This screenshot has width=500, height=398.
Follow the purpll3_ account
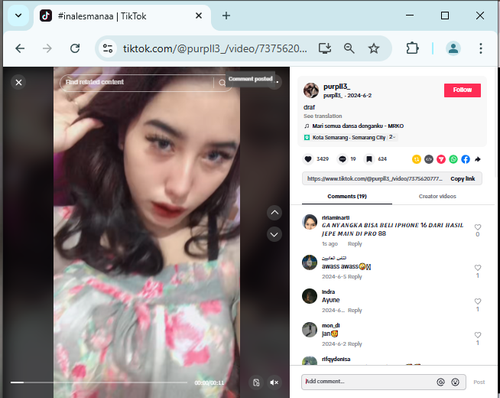(462, 90)
